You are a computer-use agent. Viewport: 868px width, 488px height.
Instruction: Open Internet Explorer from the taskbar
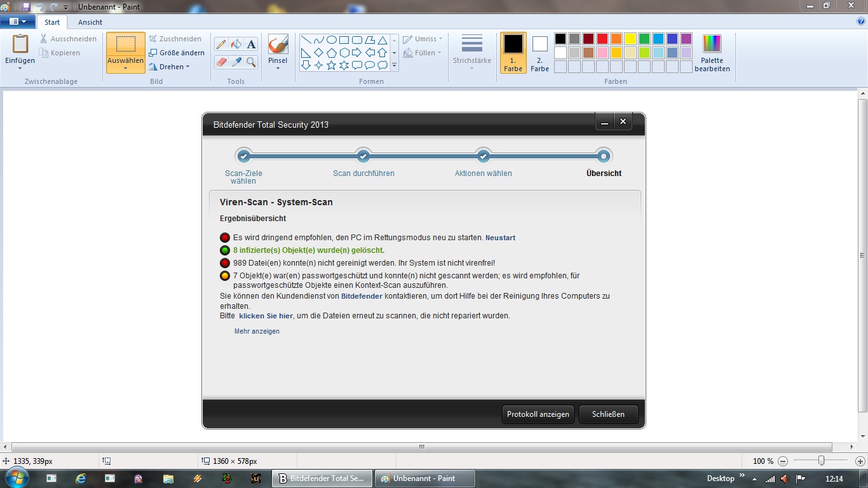click(x=81, y=478)
